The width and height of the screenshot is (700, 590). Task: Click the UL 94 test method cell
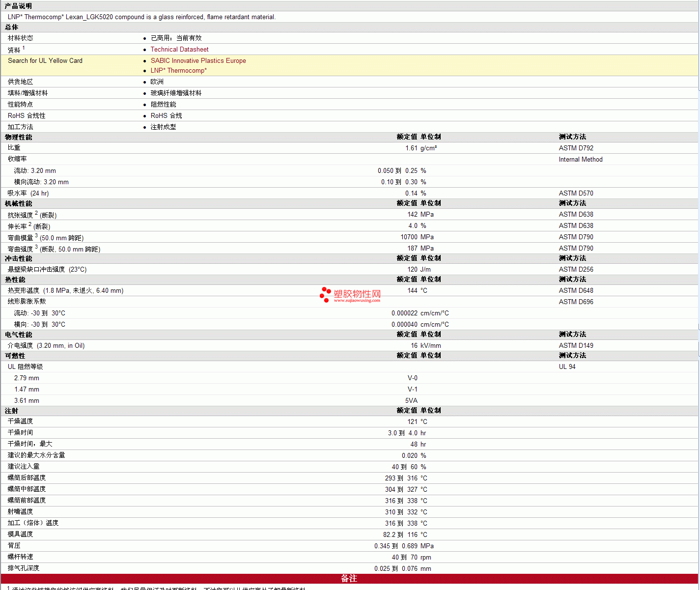click(x=567, y=367)
